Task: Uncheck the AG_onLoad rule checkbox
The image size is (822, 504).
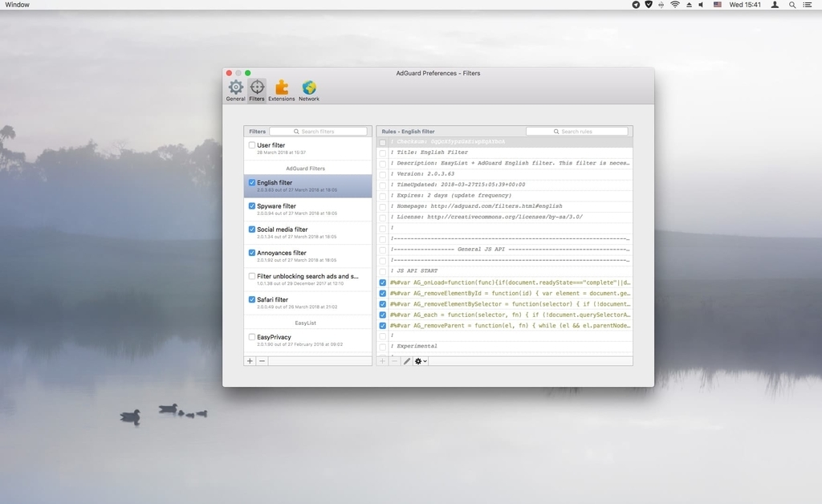Action: point(383,282)
